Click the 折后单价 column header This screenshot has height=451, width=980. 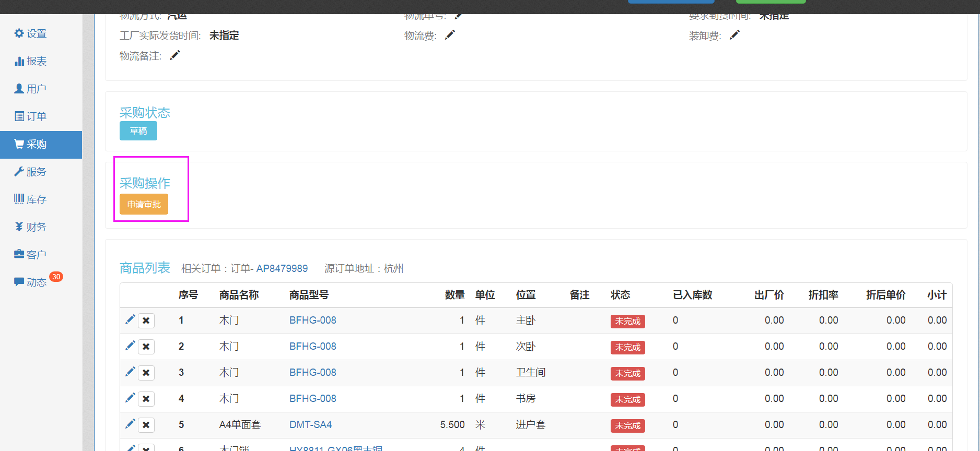[x=885, y=295]
